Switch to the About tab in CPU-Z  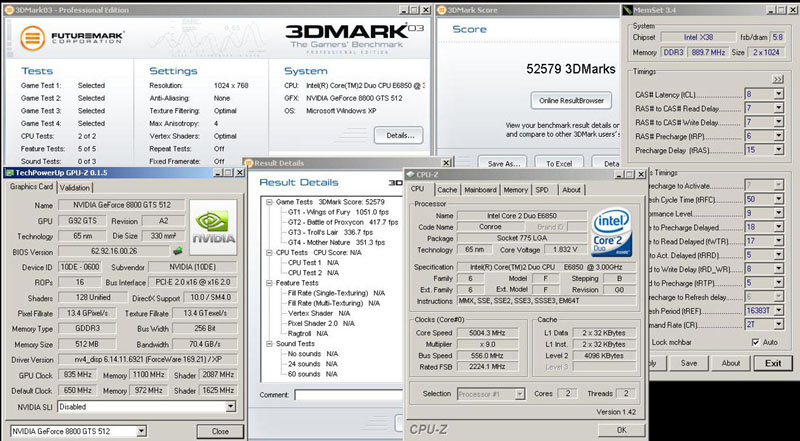(571, 190)
